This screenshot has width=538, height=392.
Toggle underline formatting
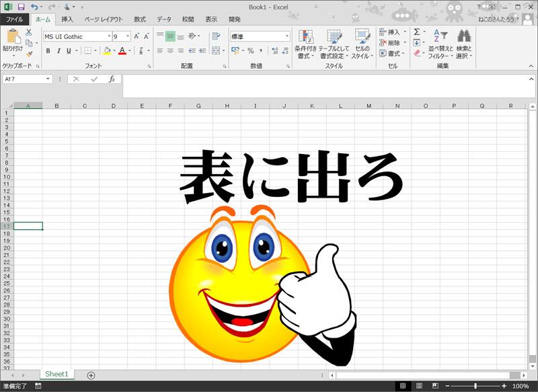(x=67, y=50)
